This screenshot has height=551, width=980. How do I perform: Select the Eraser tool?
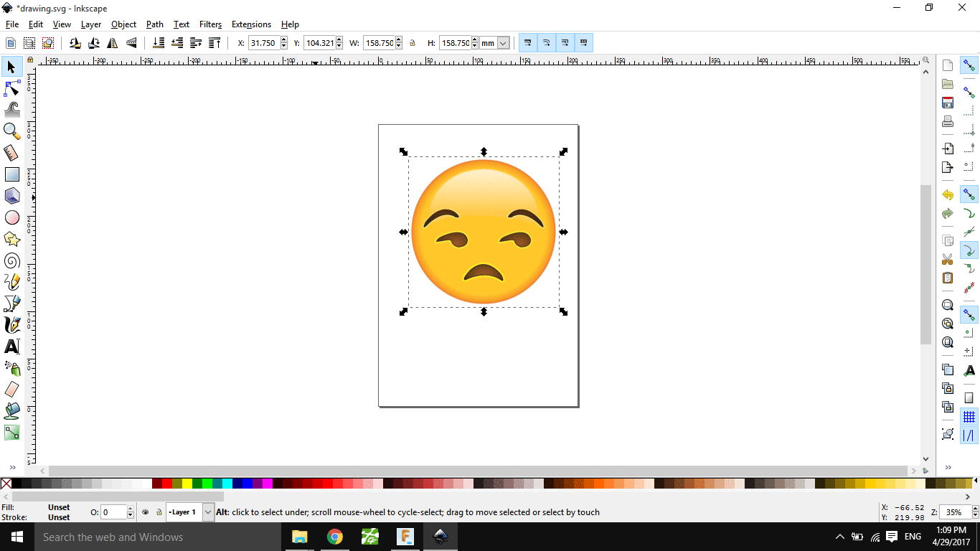(x=11, y=390)
